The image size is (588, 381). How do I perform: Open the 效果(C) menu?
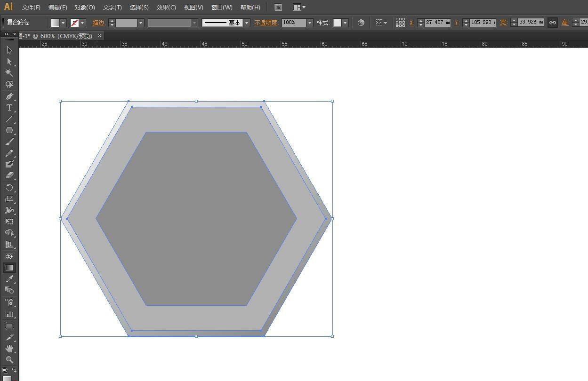(x=166, y=8)
